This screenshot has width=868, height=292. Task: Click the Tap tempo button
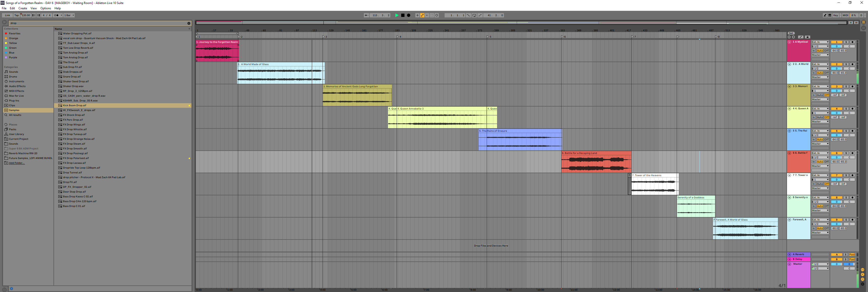16,15
